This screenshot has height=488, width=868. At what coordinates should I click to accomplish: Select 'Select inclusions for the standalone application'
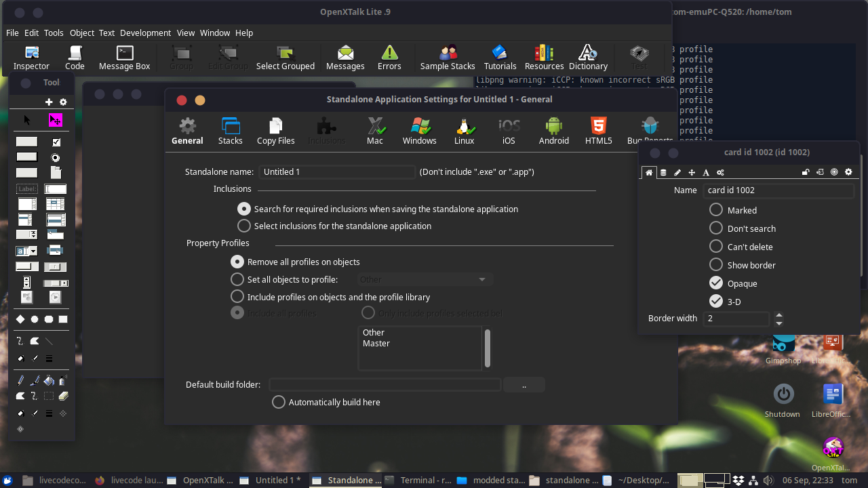(x=243, y=226)
